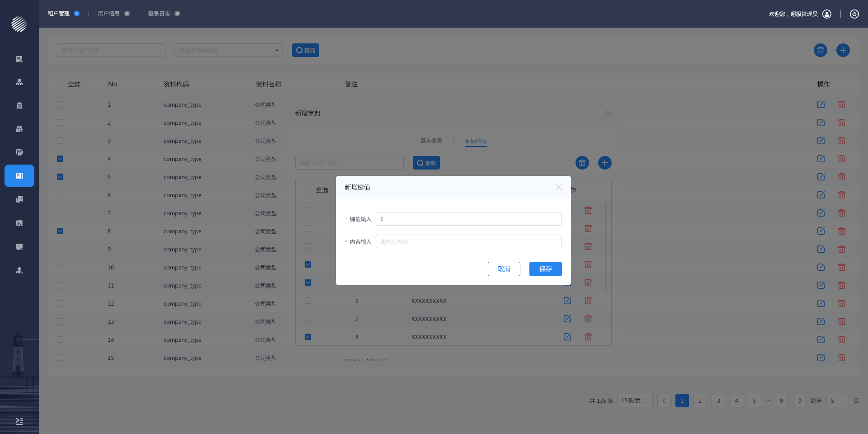Click the 内容输入 text field
Image resolution: width=868 pixels, height=434 pixels.
pyautogui.click(x=468, y=241)
